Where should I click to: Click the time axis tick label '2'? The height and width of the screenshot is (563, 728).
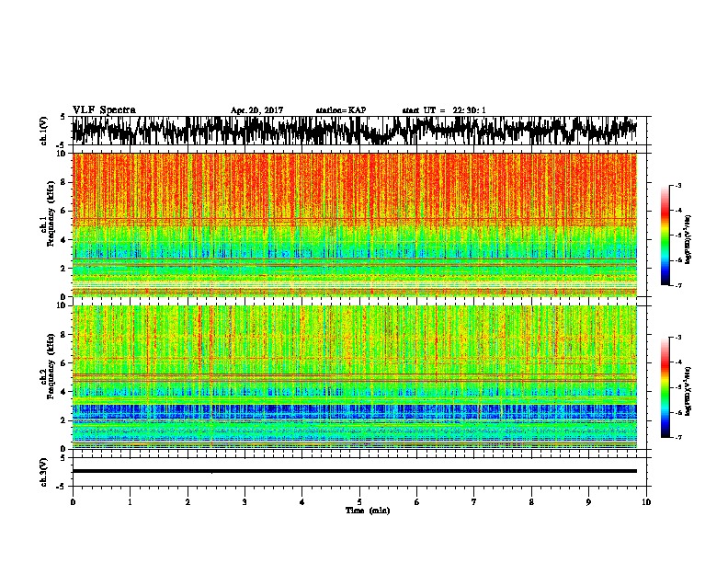tap(188, 502)
